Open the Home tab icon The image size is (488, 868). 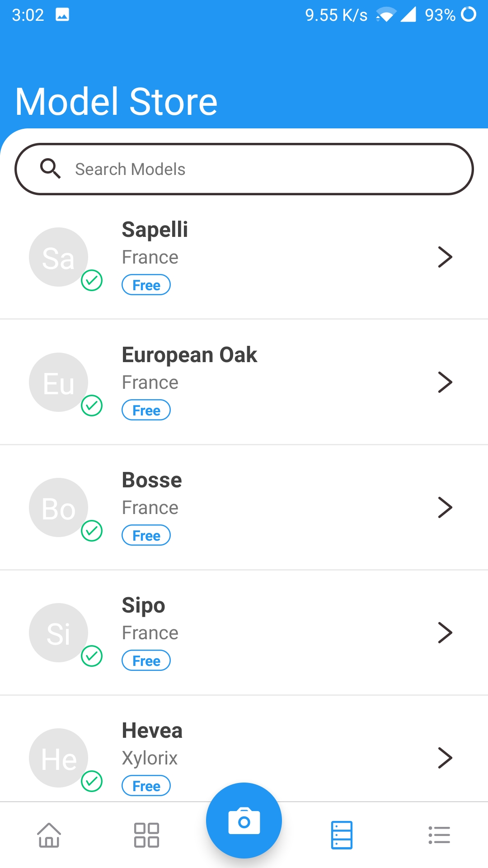pyautogui.click(x=49, y=835)
